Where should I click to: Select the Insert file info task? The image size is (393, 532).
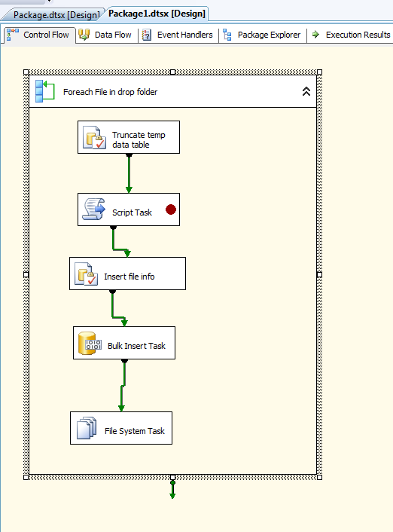pyautogui.click(x=127, y=274)
